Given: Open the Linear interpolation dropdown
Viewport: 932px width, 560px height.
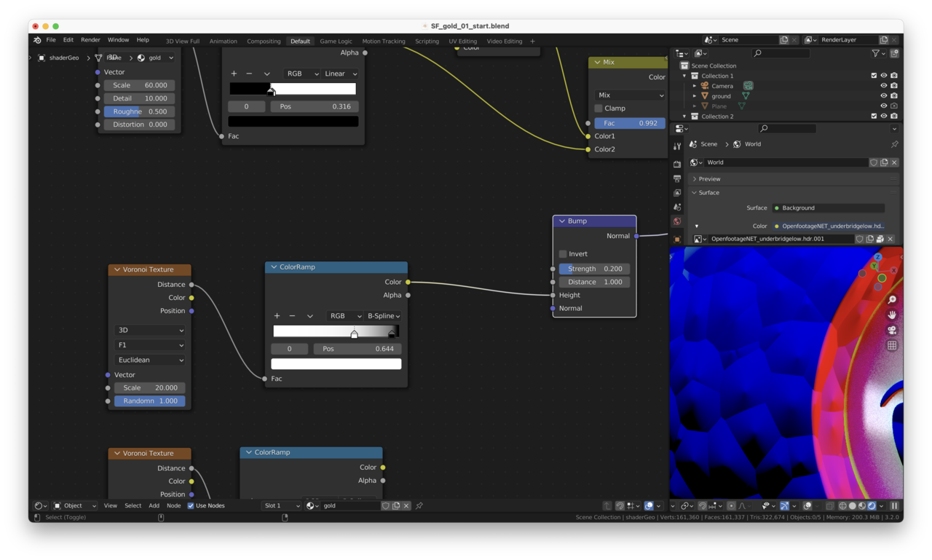Looking at the screenshot, I should tap(340, 74).
